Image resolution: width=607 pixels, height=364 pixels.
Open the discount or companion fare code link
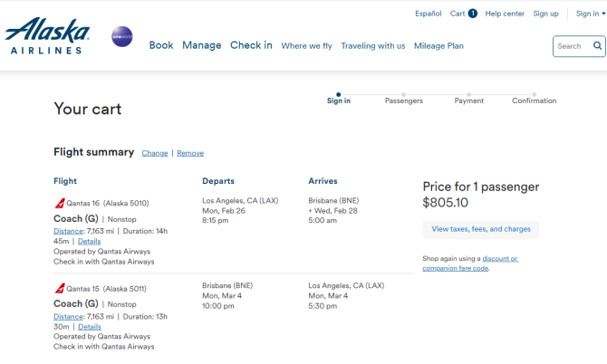coord(471,263)
